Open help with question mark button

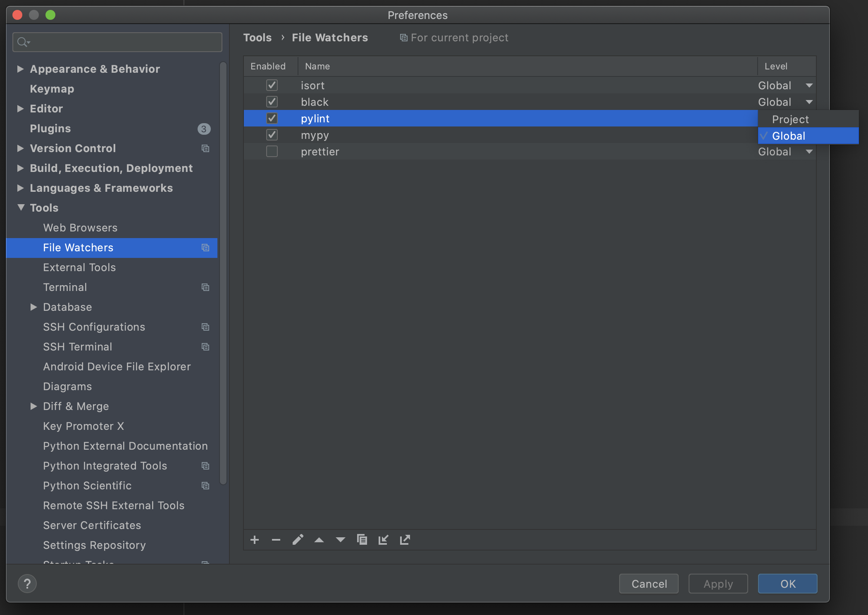click(27, 584)
